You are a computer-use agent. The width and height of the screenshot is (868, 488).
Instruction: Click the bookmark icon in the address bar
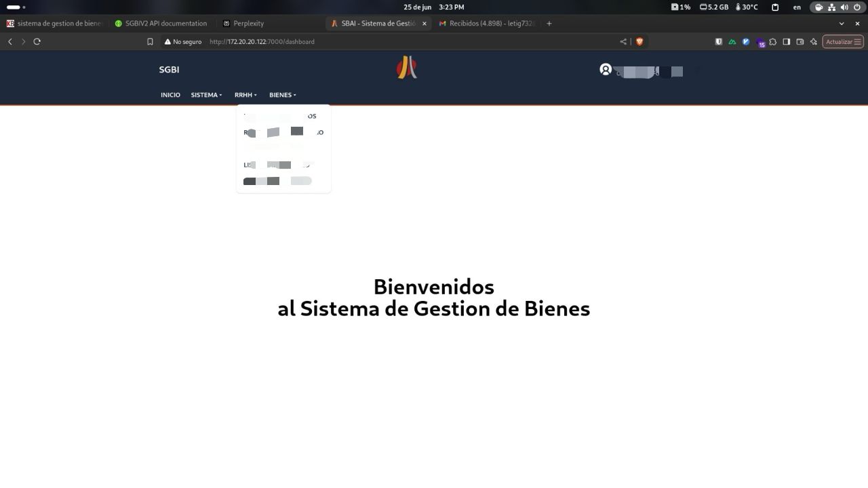(150, 41)
